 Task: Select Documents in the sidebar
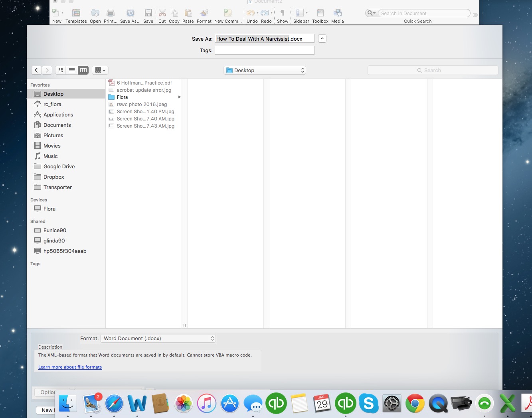click(66, 125)
